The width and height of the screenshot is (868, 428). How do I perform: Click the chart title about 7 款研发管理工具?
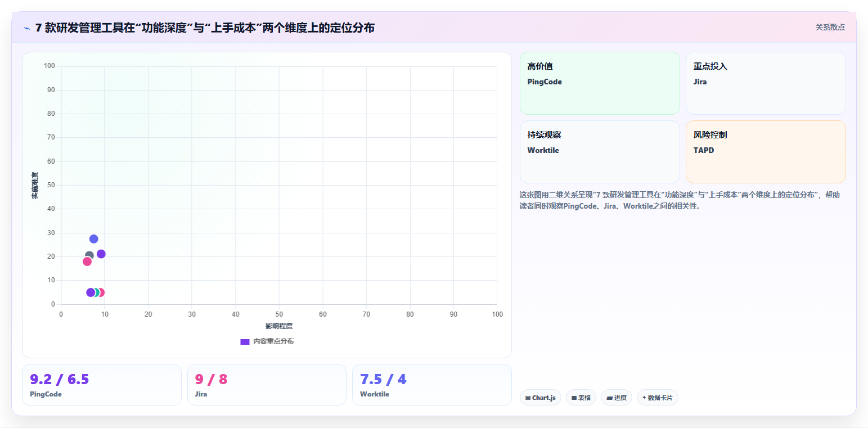(205, 28)
